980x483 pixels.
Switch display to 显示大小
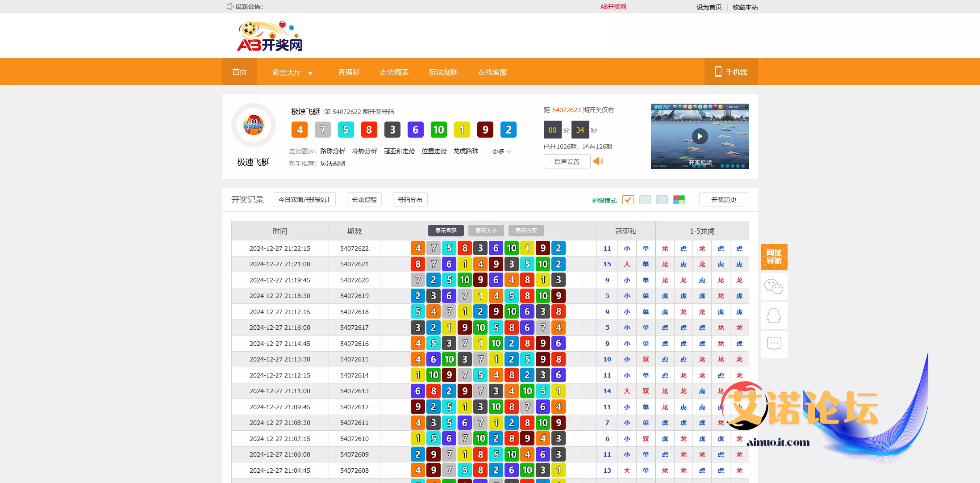486,231
